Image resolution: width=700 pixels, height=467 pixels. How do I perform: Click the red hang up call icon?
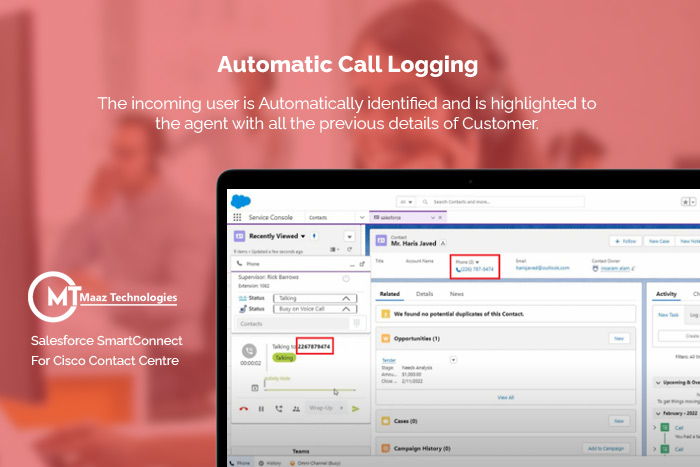pos(243,408)
